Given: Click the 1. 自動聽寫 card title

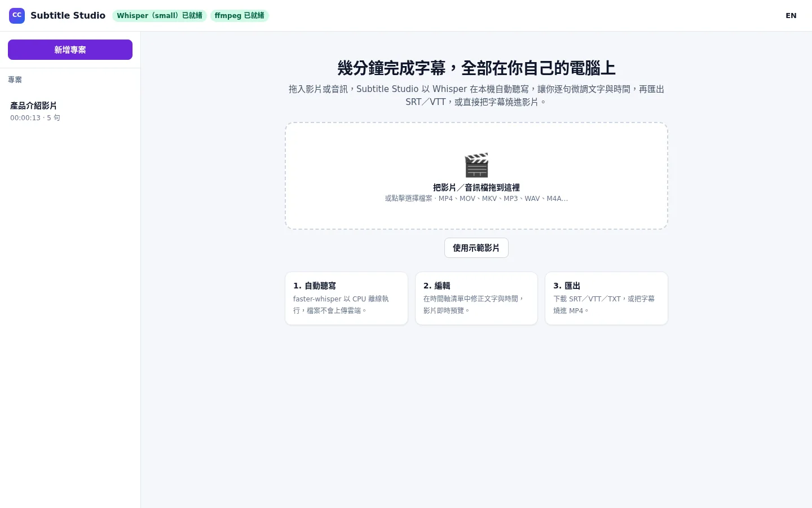Looking at the screenshot, I should coord(315,286).
